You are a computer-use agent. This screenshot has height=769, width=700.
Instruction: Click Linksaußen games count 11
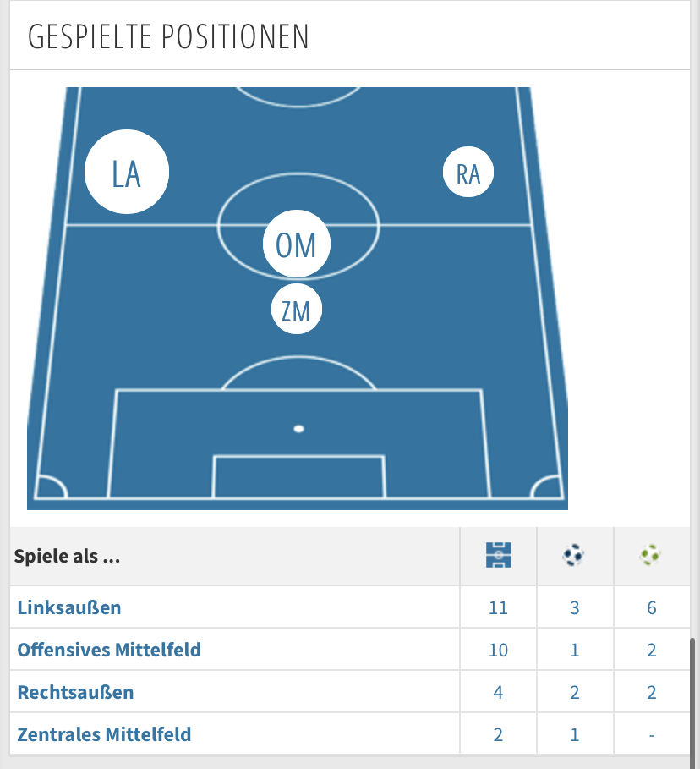tap(498, 608)
